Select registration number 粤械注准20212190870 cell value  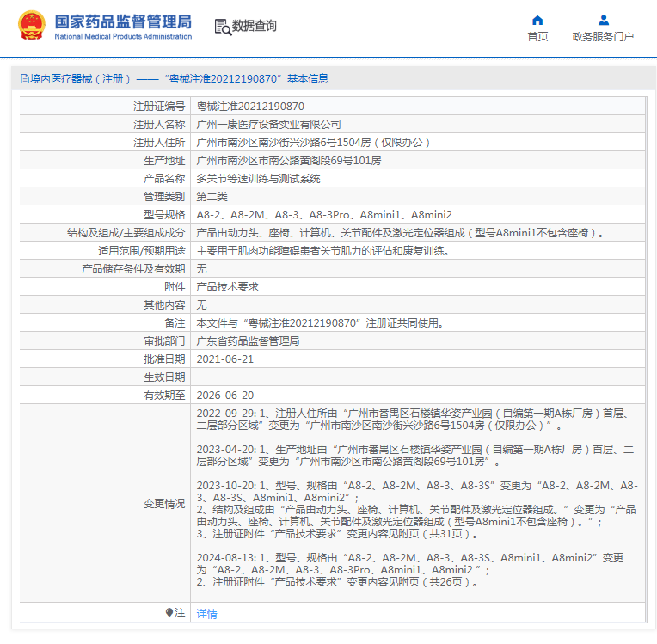point(250,107)
